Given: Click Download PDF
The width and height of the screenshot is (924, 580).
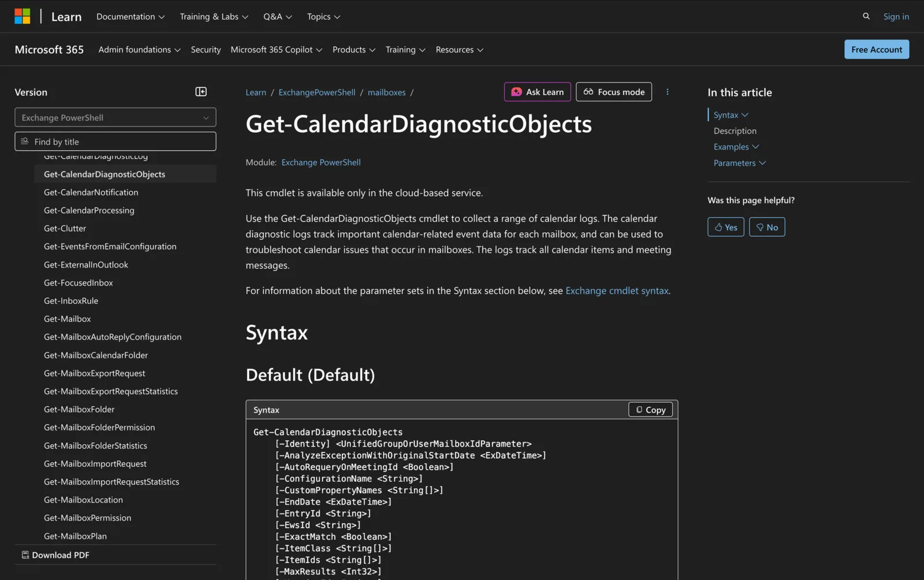Looking at the screenshot, I should click(x=55, y=555).
